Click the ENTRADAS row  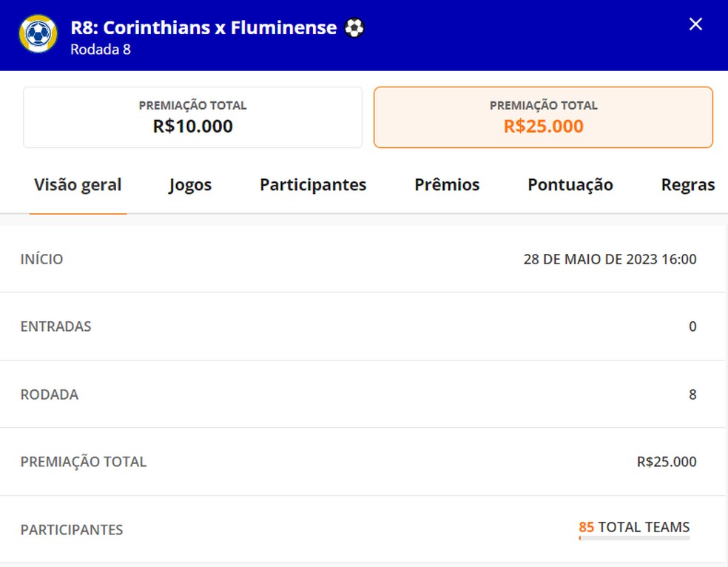click(364, 326)
